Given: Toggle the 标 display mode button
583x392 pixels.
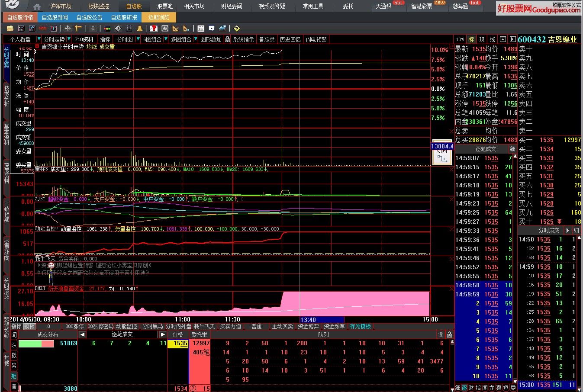Looking at the screenshot, I should [472, 39].
